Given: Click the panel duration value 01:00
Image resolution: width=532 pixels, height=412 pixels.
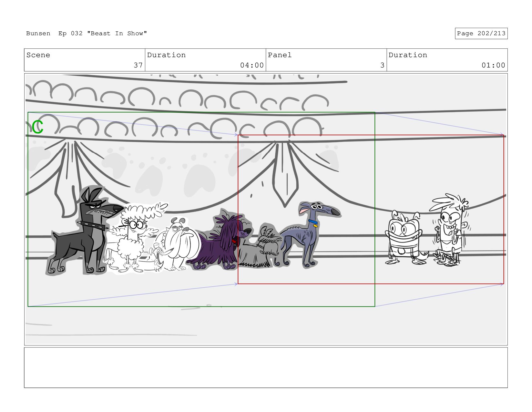Looking at the screenshot, I should 493,65.
